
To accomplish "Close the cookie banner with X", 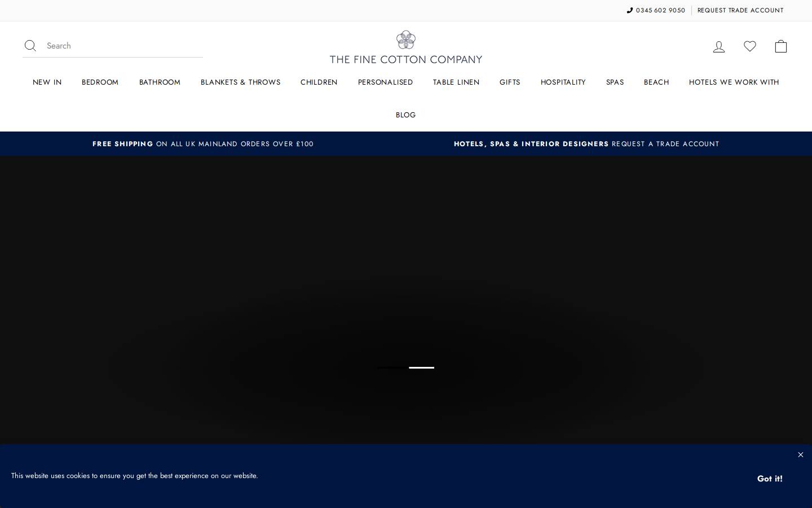I will coord(800,454).
